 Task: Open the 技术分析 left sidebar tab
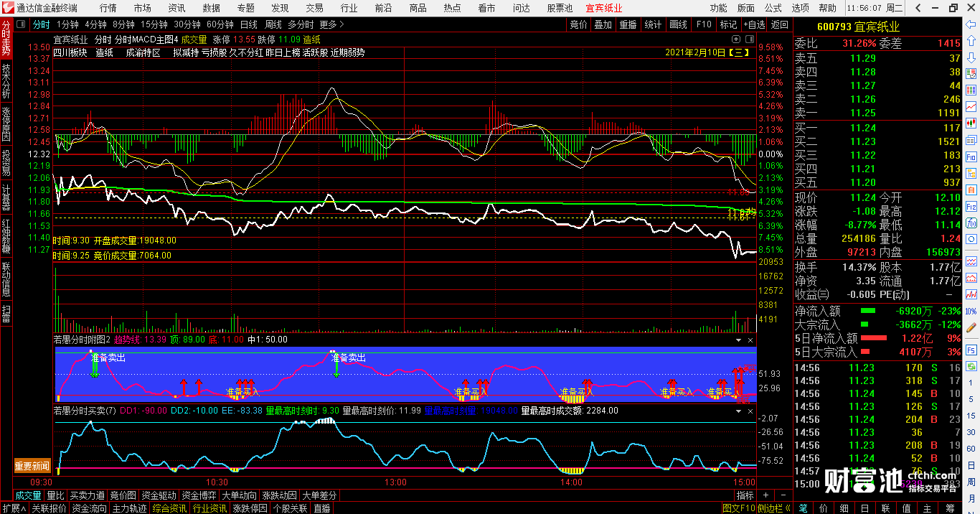[x=6, y=81]
